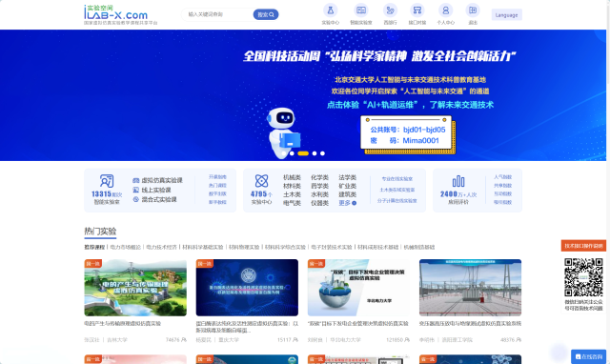
Task: Click the atom icon above 4795
Action: tap(261, 181)
